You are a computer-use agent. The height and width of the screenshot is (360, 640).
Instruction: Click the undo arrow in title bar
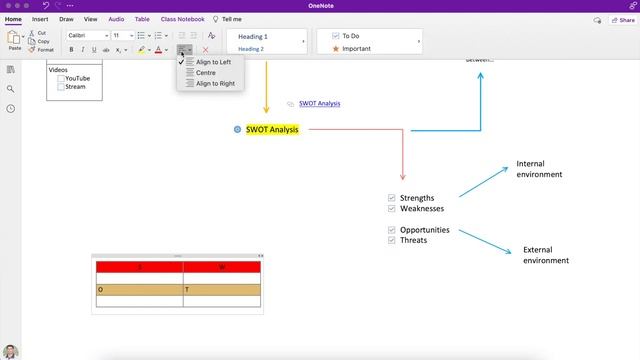point(46,6)
